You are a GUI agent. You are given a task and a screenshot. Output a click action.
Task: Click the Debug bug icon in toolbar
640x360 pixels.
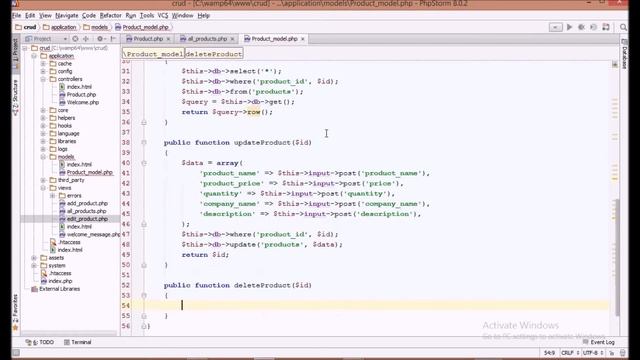[x=581, y=27]
